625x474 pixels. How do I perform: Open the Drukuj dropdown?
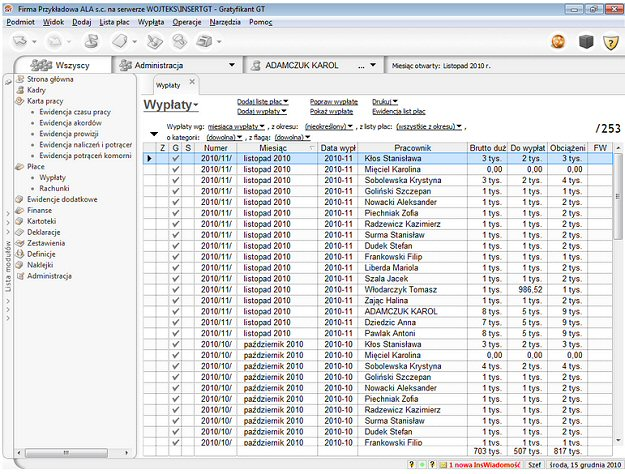pos(385,101)
